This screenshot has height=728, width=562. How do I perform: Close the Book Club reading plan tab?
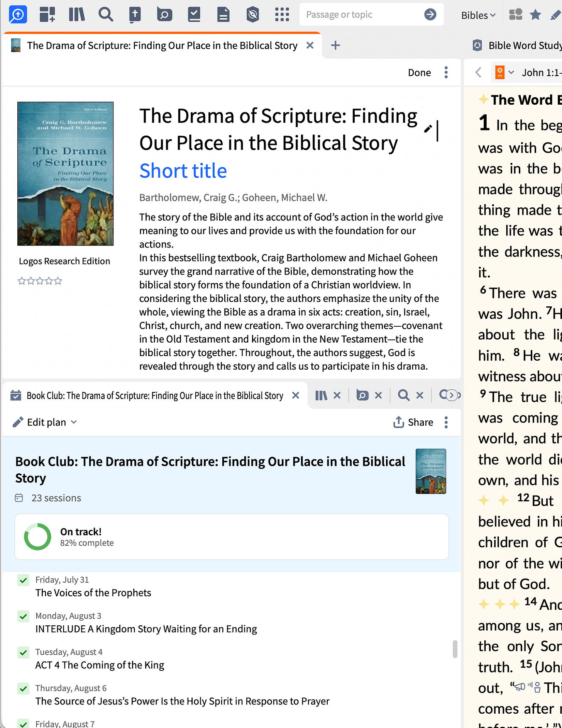point(296,395)
